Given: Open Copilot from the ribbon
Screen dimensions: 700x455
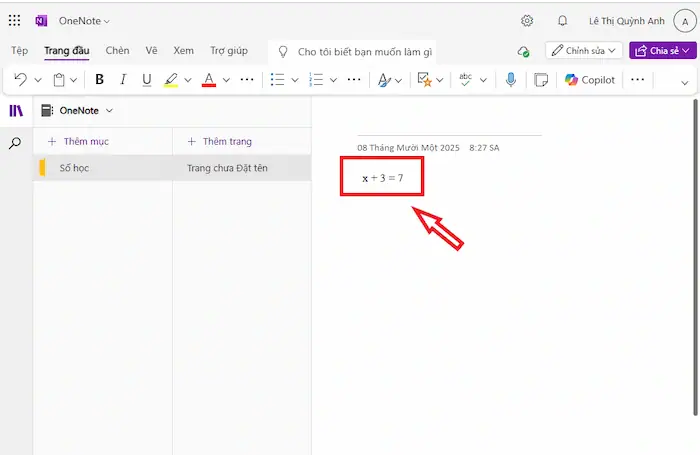Looking at the screenshot, I should click(x=589, y=80).
